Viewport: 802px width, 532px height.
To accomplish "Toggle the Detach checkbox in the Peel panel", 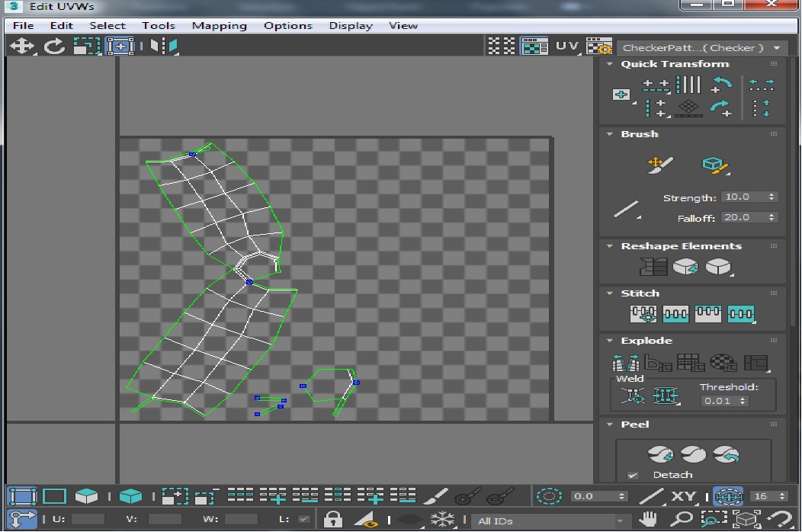I will coord(633,475).
